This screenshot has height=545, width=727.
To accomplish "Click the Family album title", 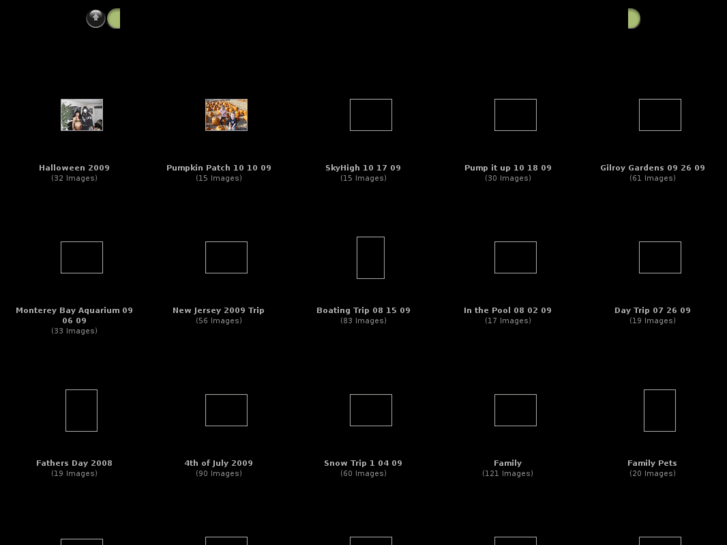I will pos(508,462).
